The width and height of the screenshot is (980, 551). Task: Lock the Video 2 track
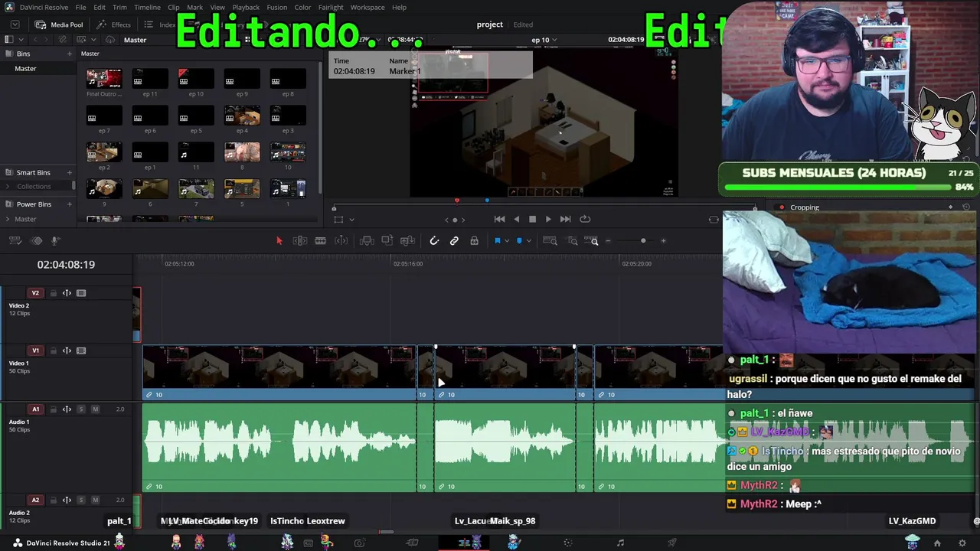coord(53,293)
